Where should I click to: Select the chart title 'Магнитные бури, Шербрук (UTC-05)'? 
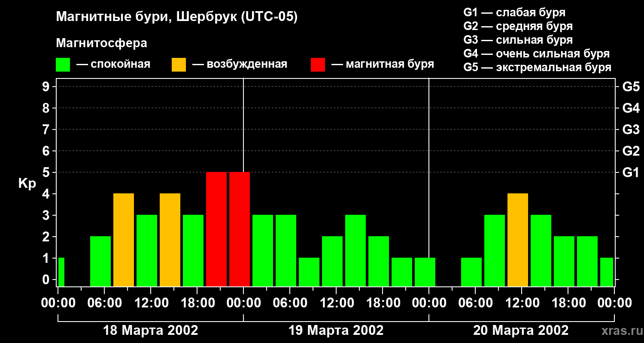(176, 17)
